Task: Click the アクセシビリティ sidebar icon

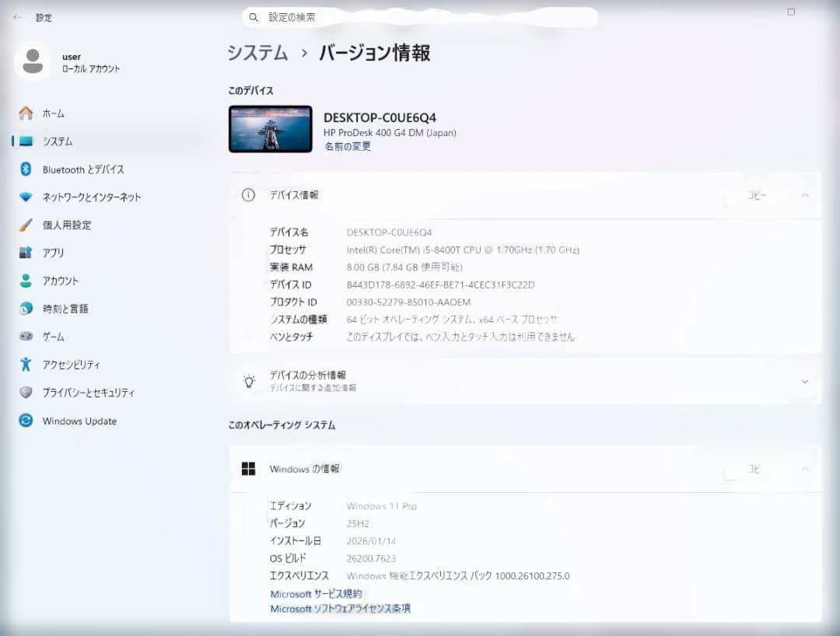Action: (25, 364)
